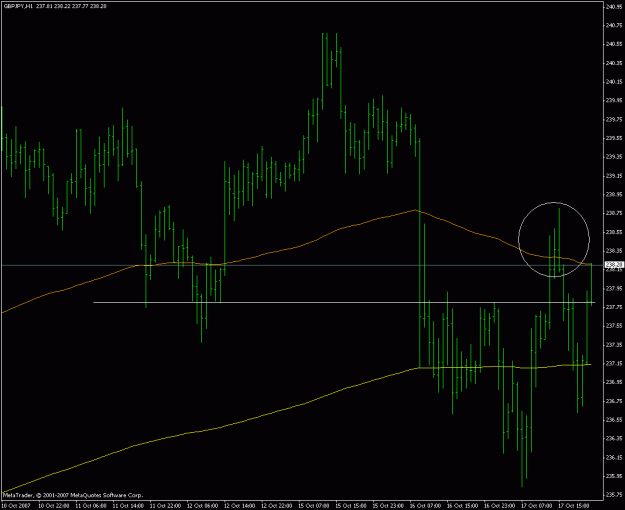Click the 15 Oct 07:00 time label
This screenshot has width=625, height=510.
coord(314,506)
